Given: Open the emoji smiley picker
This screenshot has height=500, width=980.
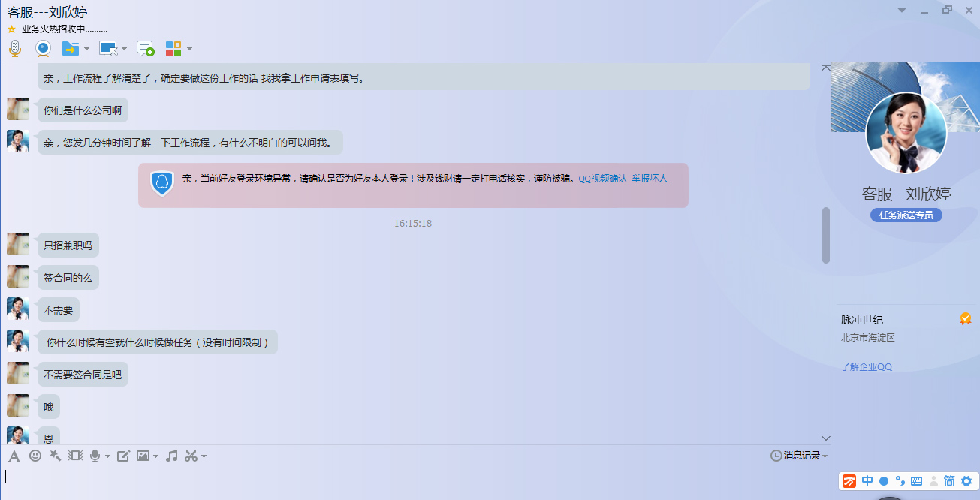Looking at the screenshot, I should tap(35, 456).
